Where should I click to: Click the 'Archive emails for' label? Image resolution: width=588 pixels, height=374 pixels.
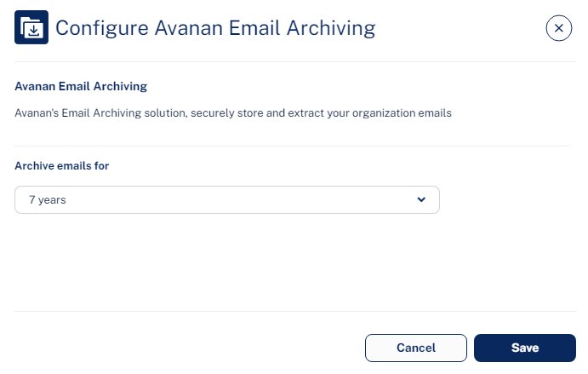tap(62, 166)
